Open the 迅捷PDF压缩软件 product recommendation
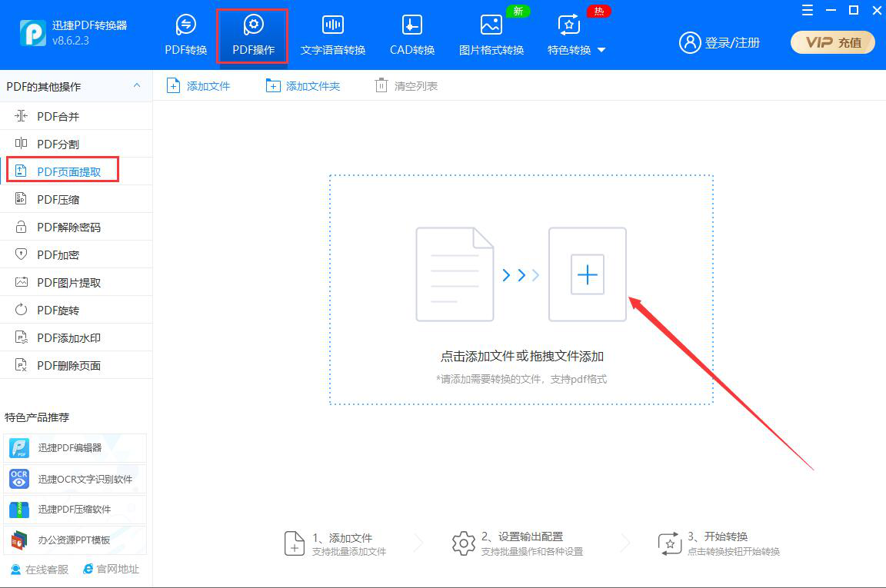 (75, 510)
